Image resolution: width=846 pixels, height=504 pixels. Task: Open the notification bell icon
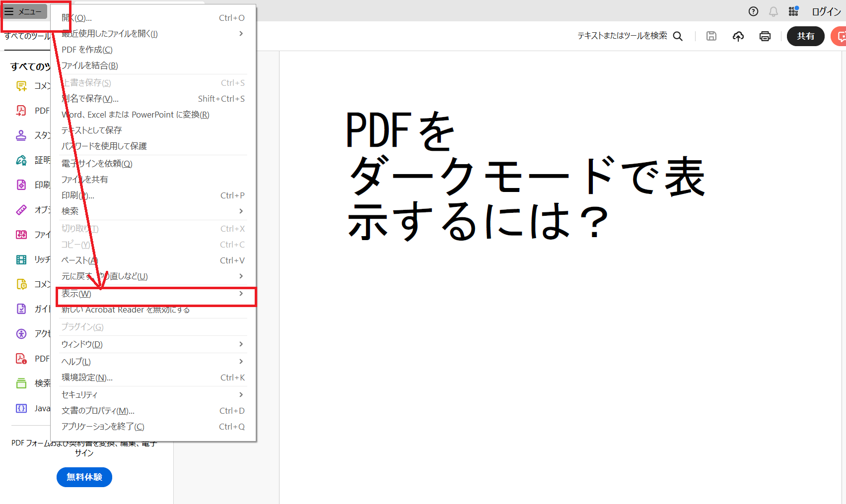pyautogui.click(x=773, y=11)
